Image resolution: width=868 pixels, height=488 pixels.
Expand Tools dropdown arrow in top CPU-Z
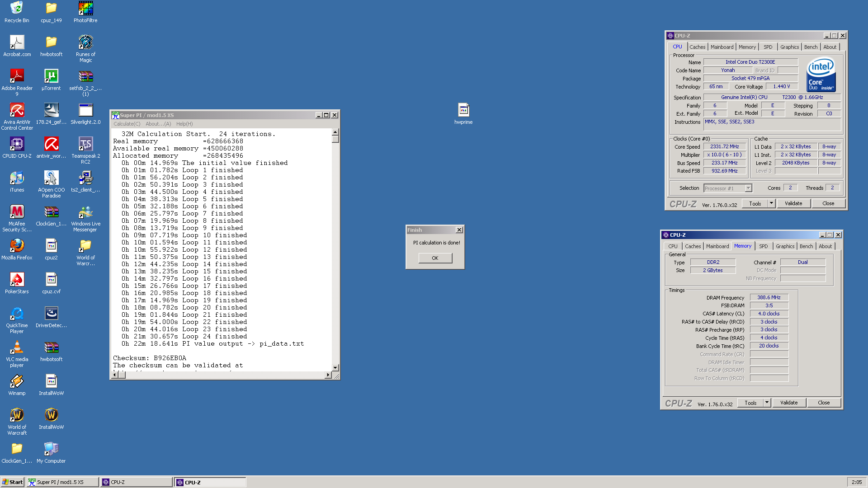(x=772, y=204)
